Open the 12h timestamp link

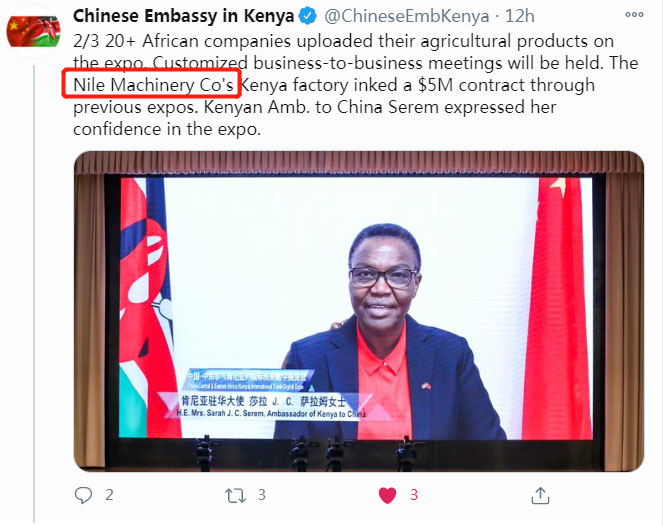(x=520, y=16)
